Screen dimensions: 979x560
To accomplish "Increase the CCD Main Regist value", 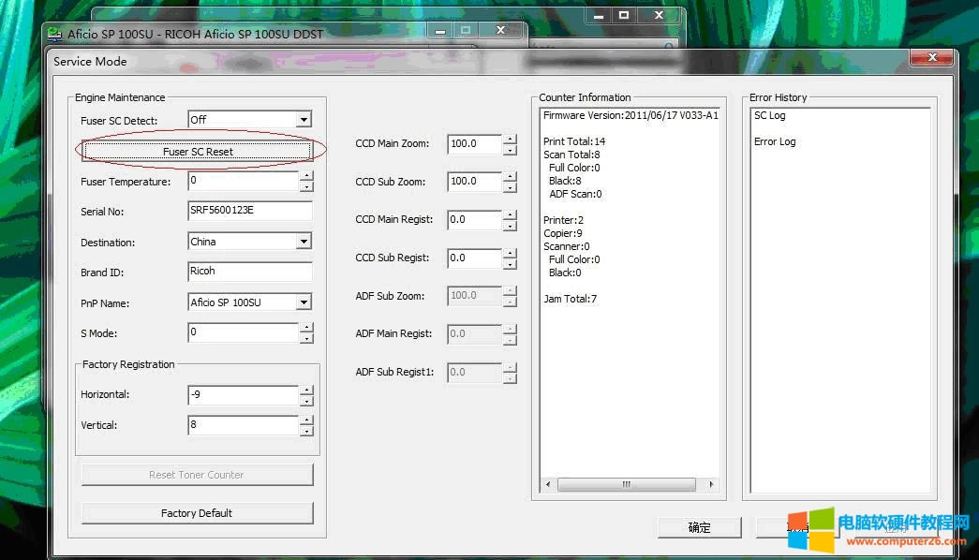I will [510, 214].
